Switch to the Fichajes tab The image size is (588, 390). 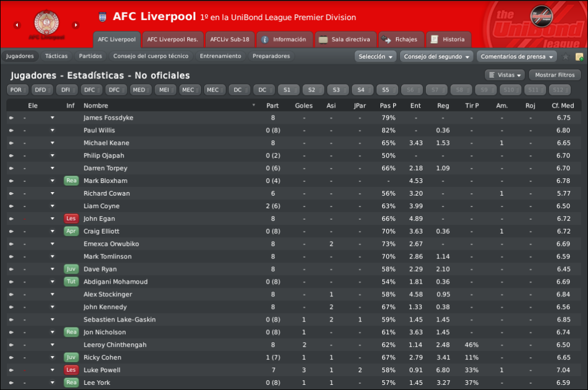coord(401,40)
